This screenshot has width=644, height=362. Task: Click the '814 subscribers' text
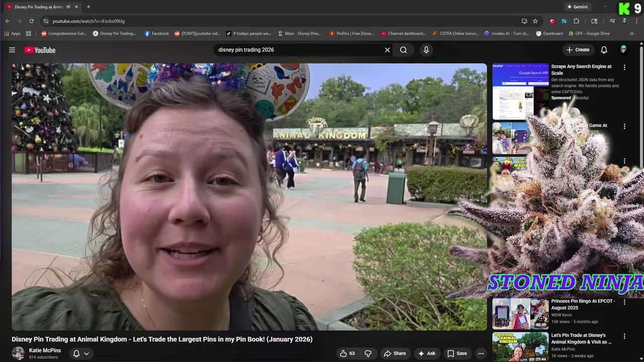point(43,357)
